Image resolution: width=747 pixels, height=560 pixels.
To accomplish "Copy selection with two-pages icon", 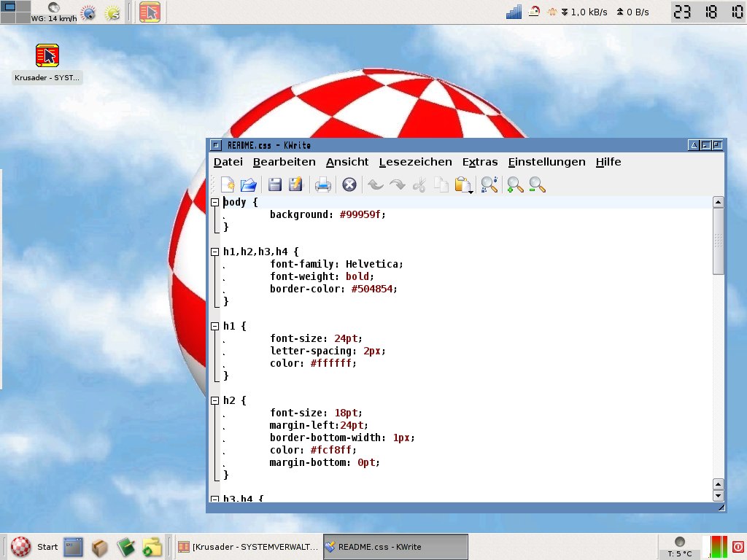I will 441,184.
